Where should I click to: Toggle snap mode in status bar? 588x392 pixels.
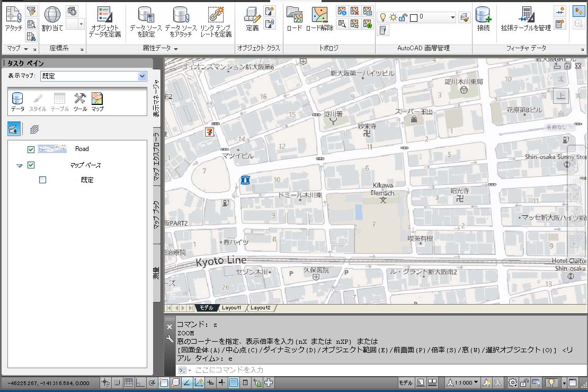pyautogui.click(x=117, y=382)
